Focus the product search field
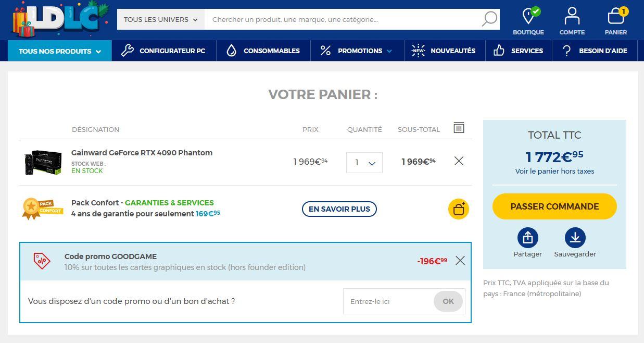644x343 pixels. tap(342, 19)
